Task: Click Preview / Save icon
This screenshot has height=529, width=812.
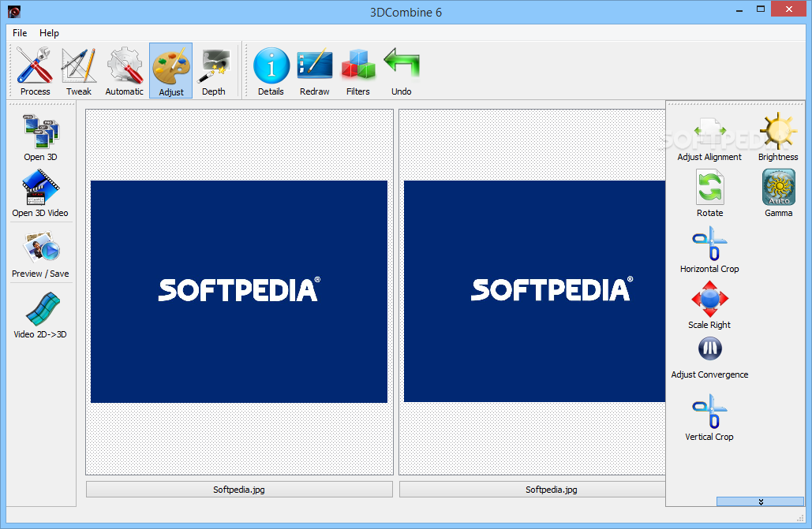Action: (x=40, y=254)
